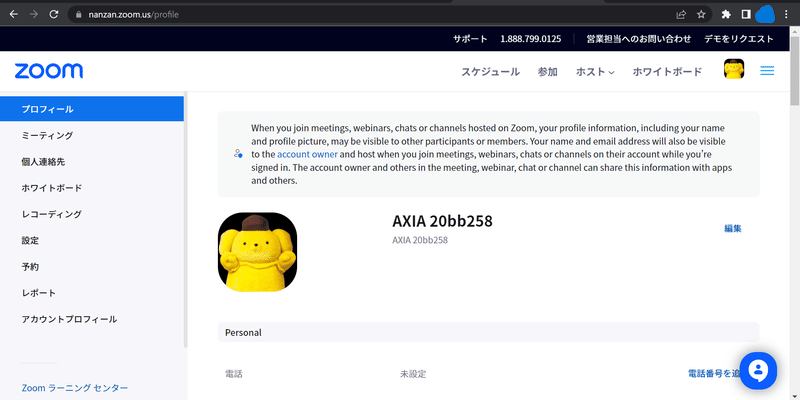Expand the ホスト dropdown
This screenshot has width=800, height=400.
(595, 72)
